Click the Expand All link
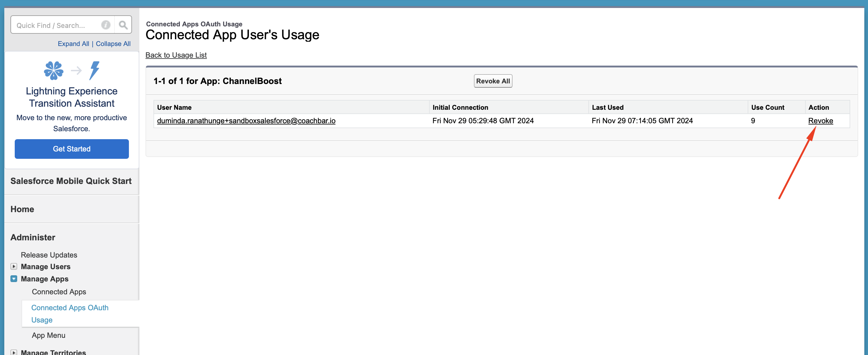This screenshot has height=355, width=868. 73,44
